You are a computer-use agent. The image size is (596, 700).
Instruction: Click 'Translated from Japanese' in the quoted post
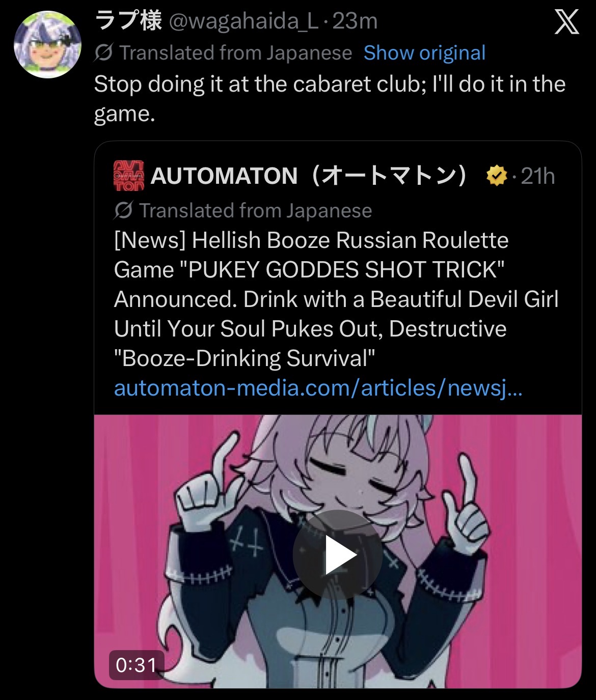(x=255, y=211)
